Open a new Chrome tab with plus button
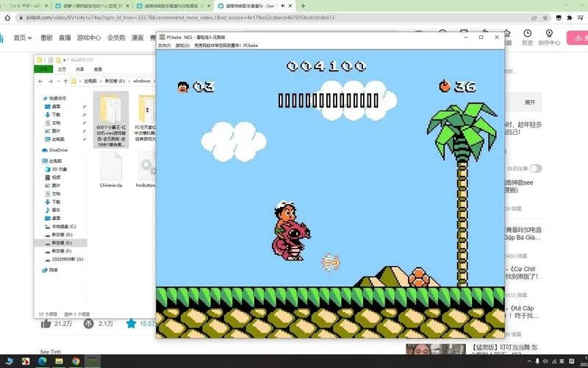 303,6
